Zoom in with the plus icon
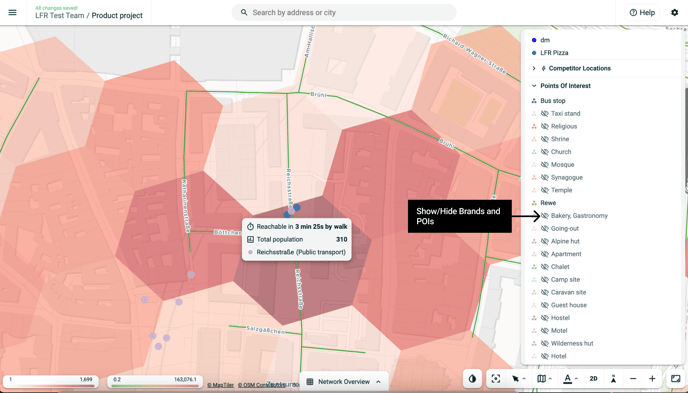The height and width of the screenshot is (393, 688). (652, 379)
